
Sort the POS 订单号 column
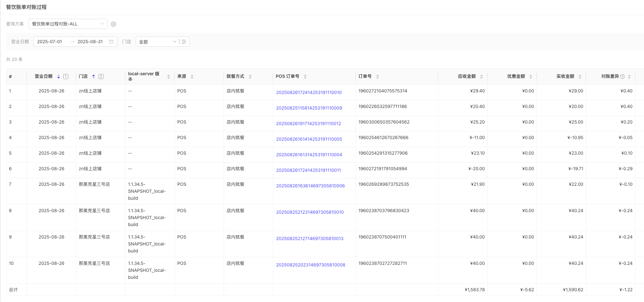(x=305, y=77)
